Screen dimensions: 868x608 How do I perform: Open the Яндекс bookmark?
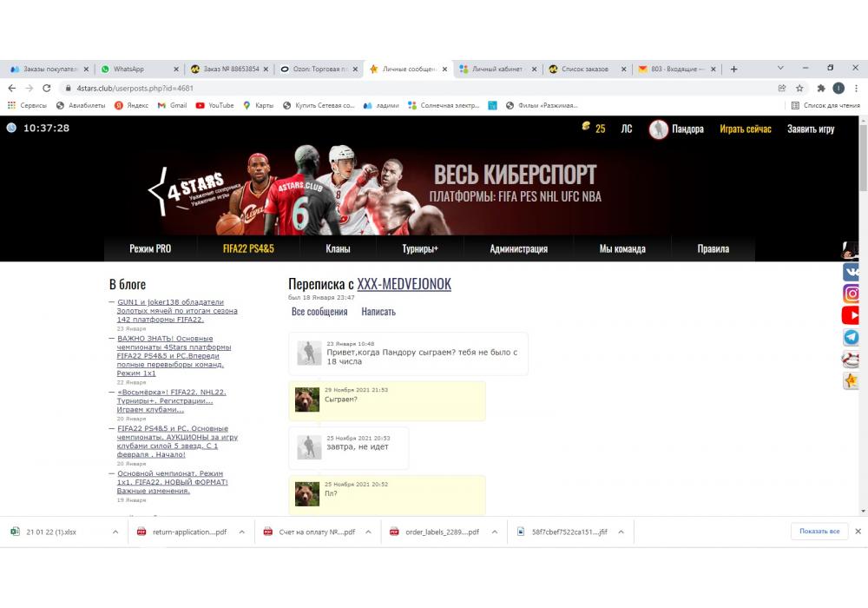(x=131, y=105)
